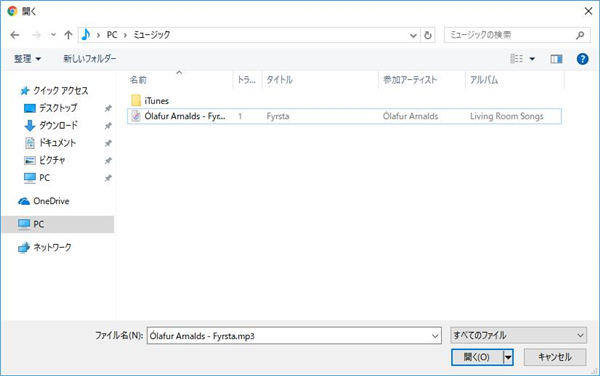
Task: Select クイック アクセス in sidebar
Action: (60, 91)
